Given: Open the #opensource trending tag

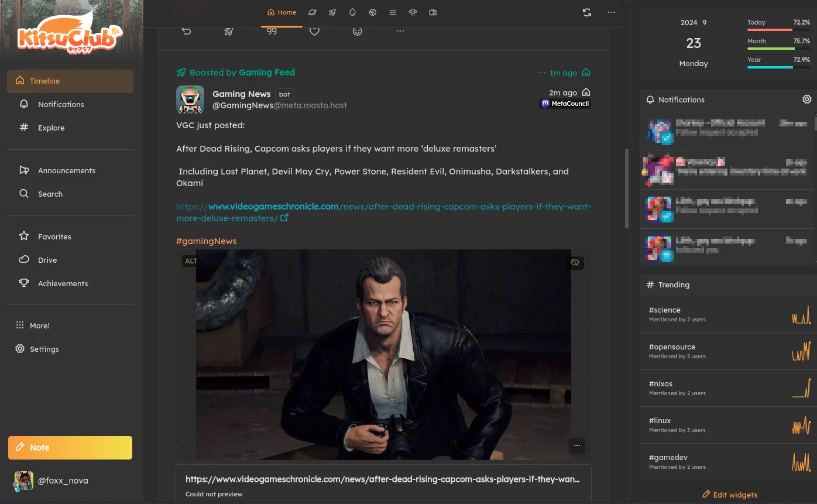Looking at the screenshot, I should (672, 347).
